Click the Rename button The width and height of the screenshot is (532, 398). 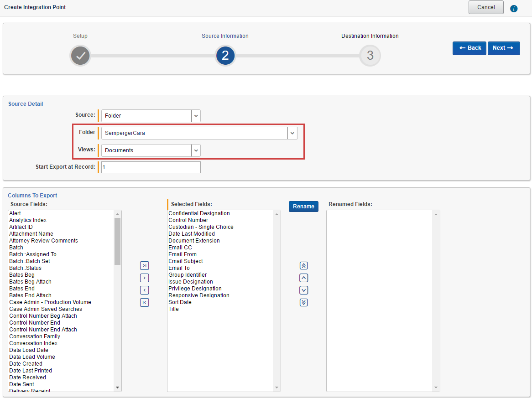pos(304,207)
